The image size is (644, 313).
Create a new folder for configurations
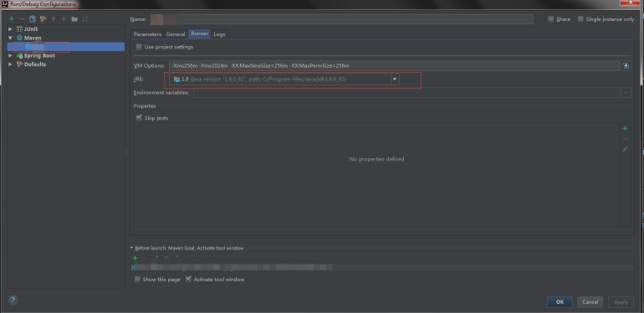[74, 19]
